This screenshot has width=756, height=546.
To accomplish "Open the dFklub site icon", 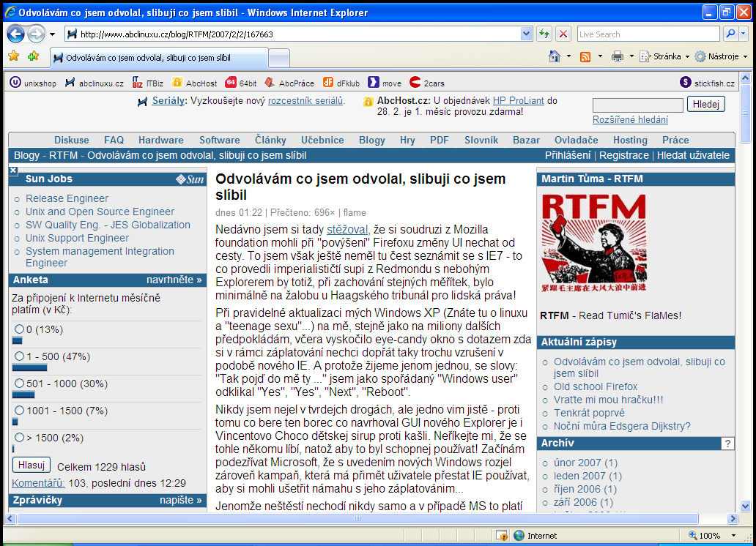I will 328,83.
